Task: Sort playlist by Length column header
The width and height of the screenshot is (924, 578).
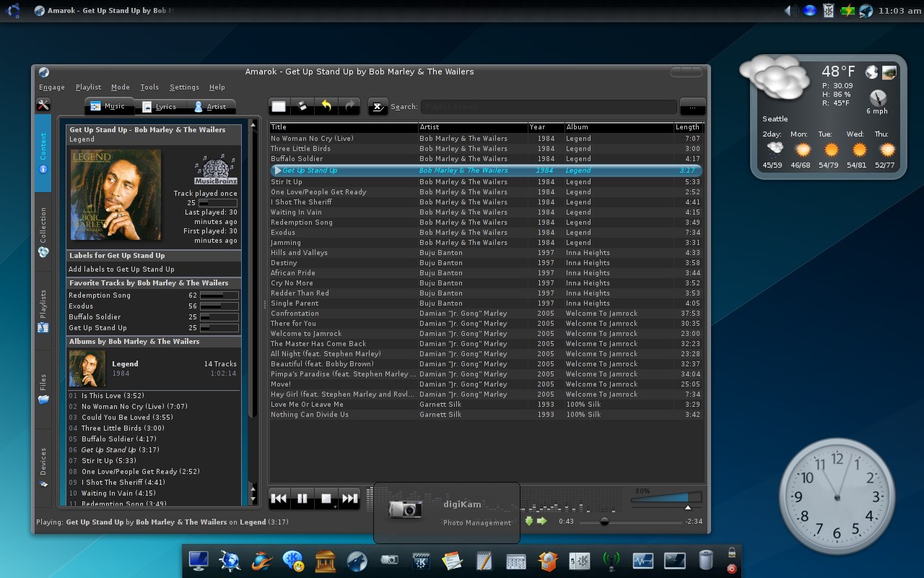Action: click(688, 127)
